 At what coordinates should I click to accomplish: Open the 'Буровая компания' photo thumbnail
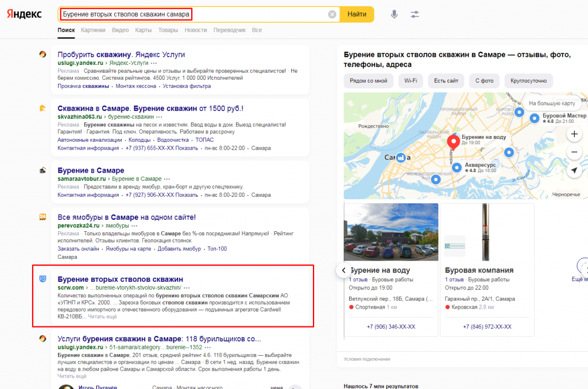point(487,232)
